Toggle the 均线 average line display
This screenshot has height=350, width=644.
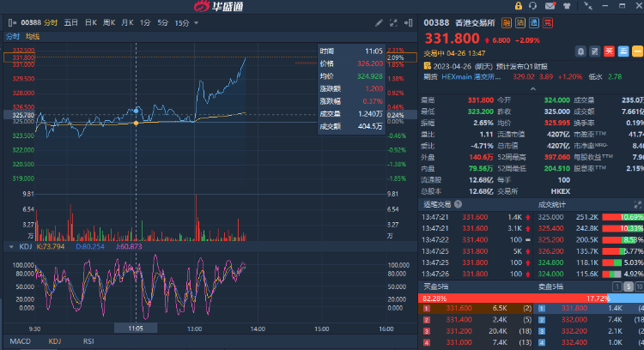pyautogui.click(x=33, y=36)
